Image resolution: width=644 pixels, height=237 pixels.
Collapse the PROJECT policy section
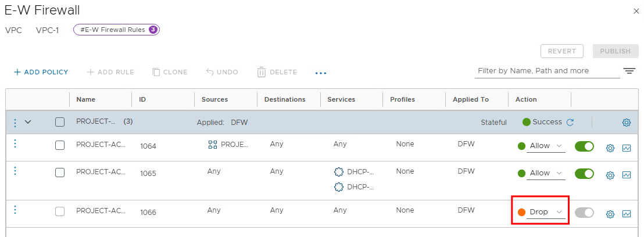click(x=27, y=122)
